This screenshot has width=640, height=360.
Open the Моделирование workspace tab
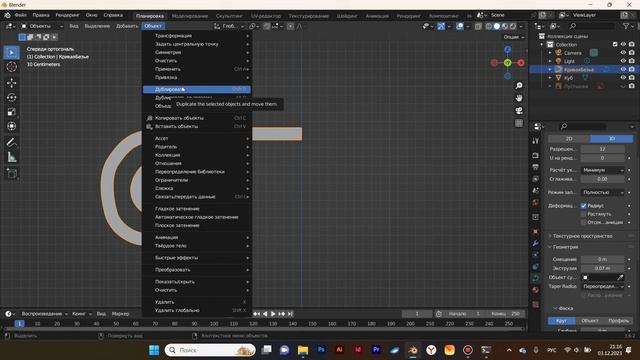pyautogui.click(x=190, y=16)
